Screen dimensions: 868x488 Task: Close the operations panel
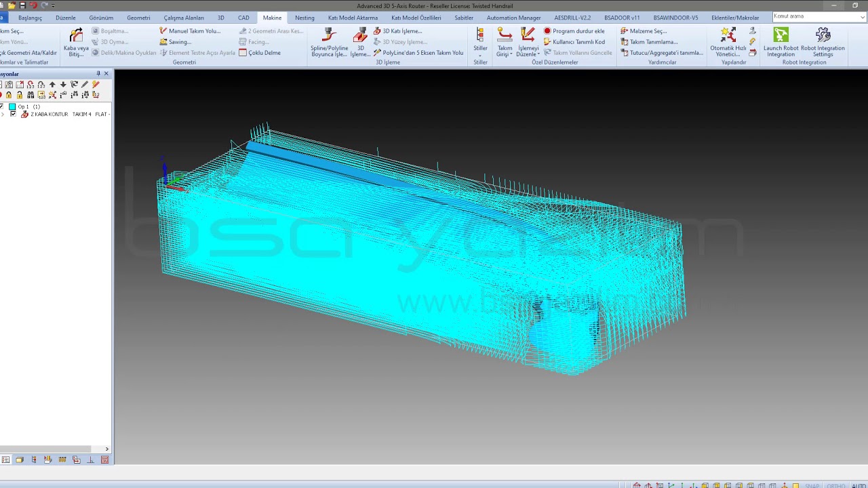(x=106, y=73)
